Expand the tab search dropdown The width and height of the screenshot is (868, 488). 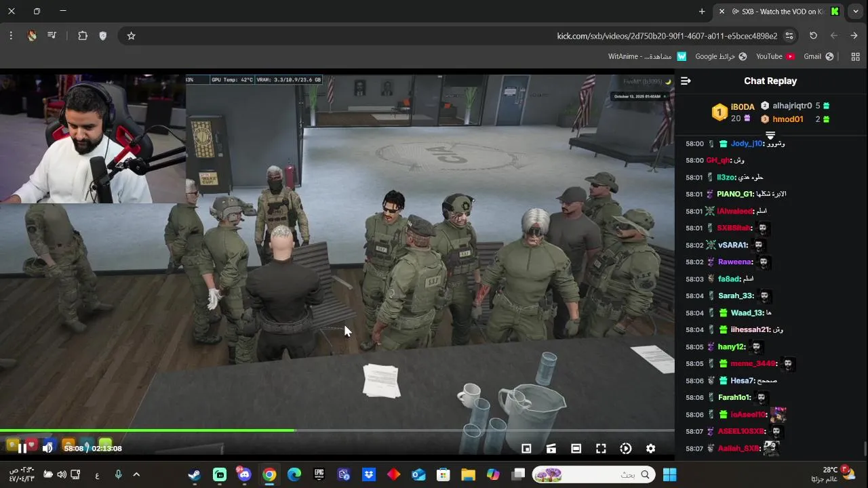tap(856, 12)
